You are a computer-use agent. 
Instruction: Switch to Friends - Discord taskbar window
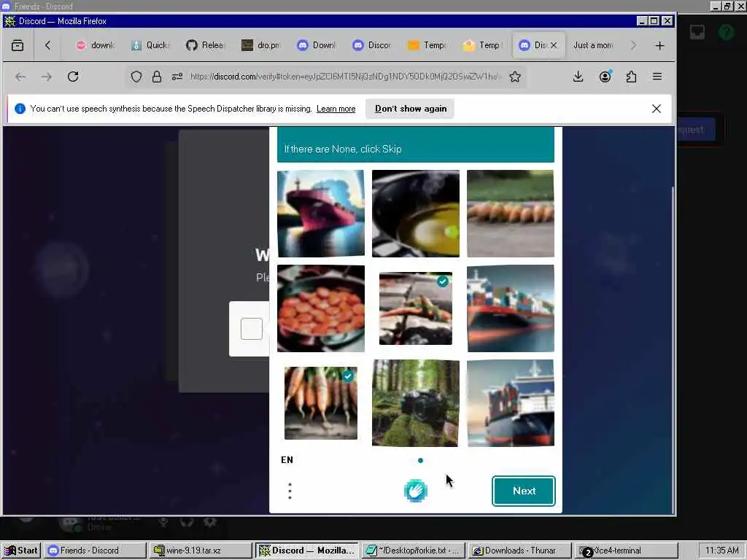[95, 551]
